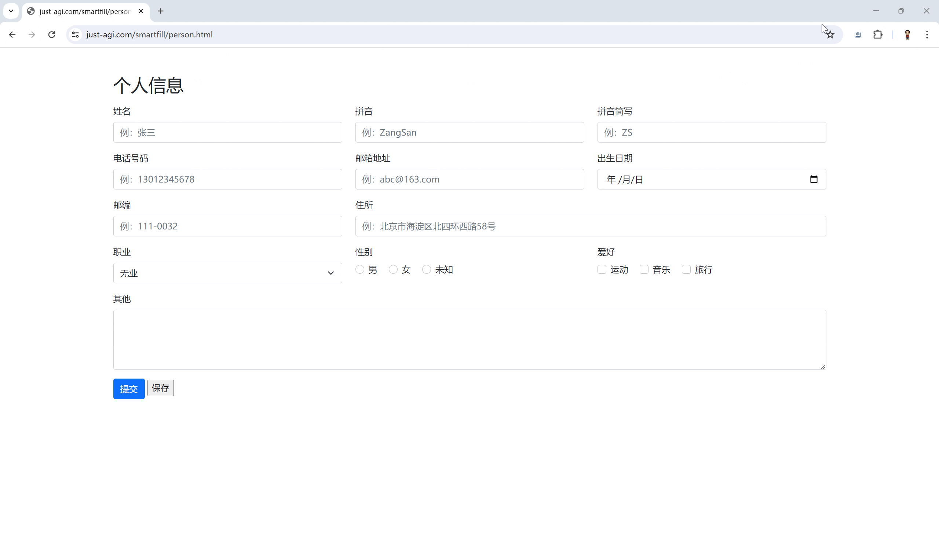Select the 男 gender radio button
The width and height of the screenshot is (939, 560).
point(359,269)
